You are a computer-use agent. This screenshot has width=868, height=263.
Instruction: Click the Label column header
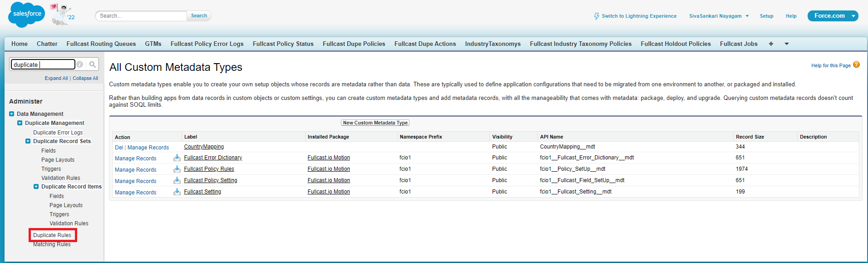click(191, 137)
